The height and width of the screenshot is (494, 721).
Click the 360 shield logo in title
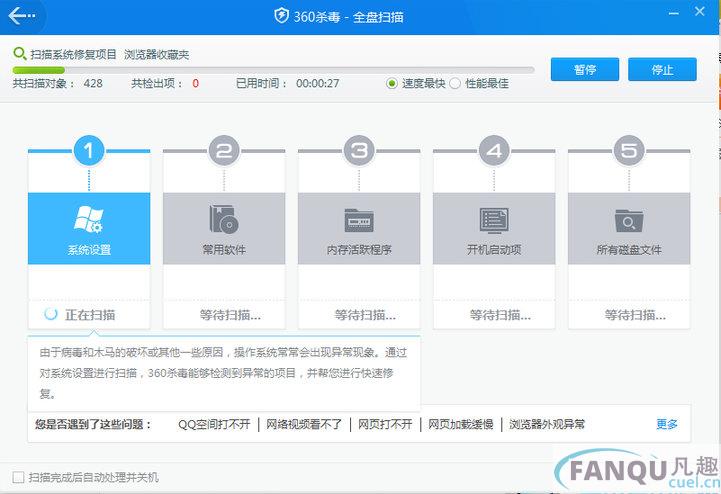click(281, 16)
